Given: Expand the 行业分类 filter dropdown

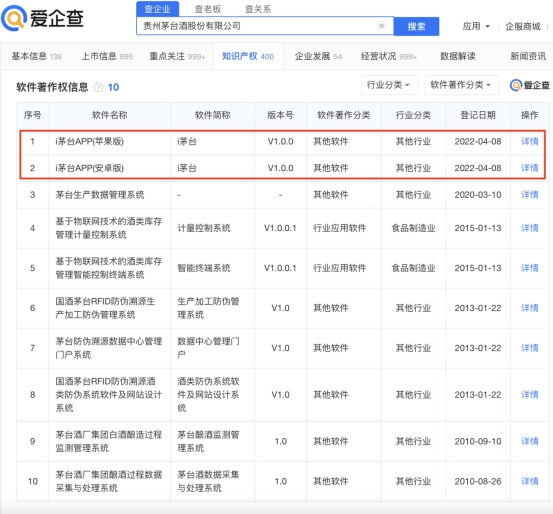Looking at the screenshot, I should pyautogui.click(x=389, y=85).
